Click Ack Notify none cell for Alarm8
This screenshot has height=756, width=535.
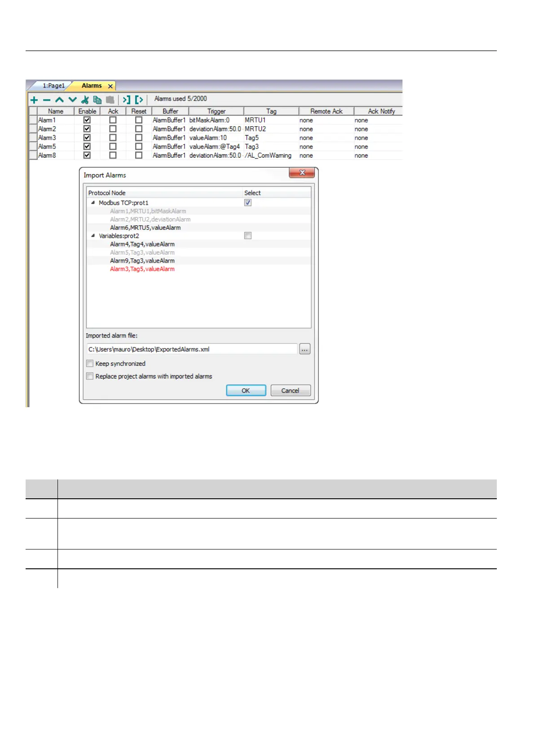378,155
